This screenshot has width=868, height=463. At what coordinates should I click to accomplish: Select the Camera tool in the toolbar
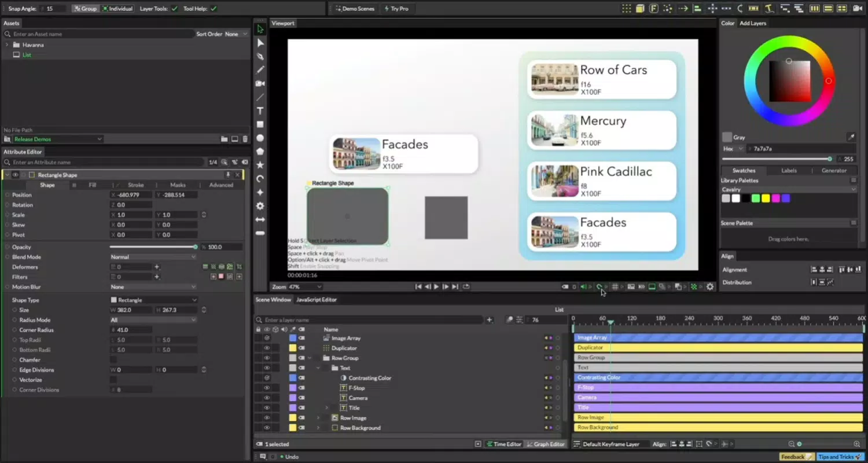click(x=260, y=83)
